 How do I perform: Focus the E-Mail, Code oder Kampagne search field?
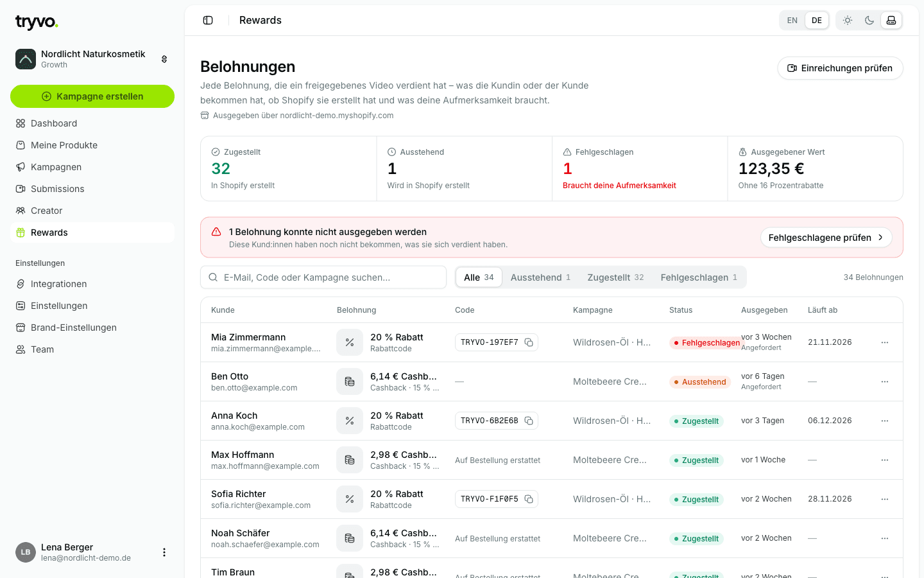pyautogui.click(x=323, y=277)
